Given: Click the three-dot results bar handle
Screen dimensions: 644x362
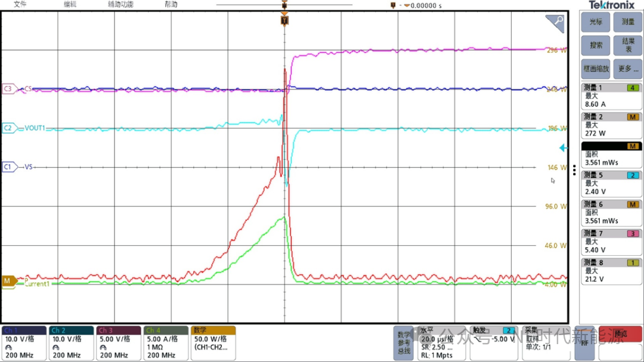Looking at the screenshot, I should 574,170.
